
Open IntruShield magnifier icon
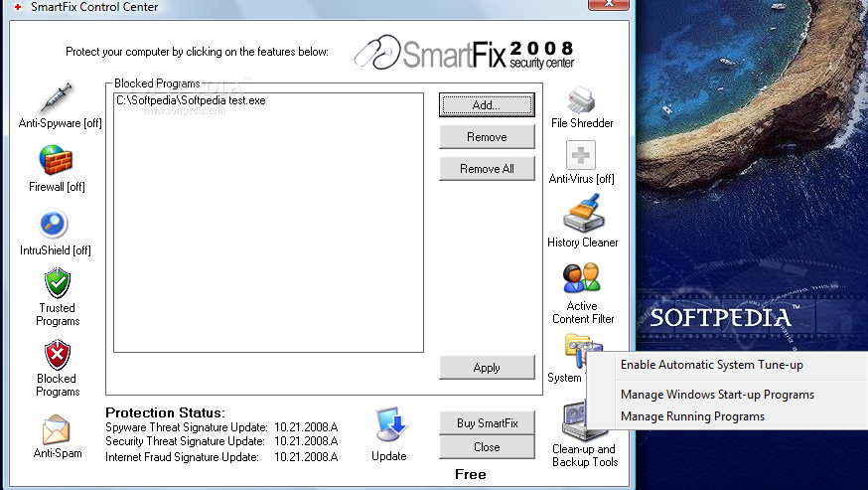[x=54, y=224]
